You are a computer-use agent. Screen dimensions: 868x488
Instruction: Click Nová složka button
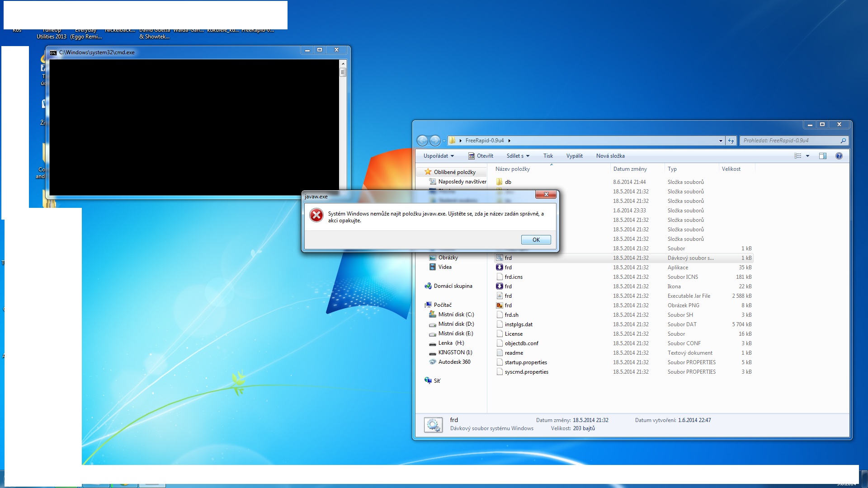coord(610,156)
